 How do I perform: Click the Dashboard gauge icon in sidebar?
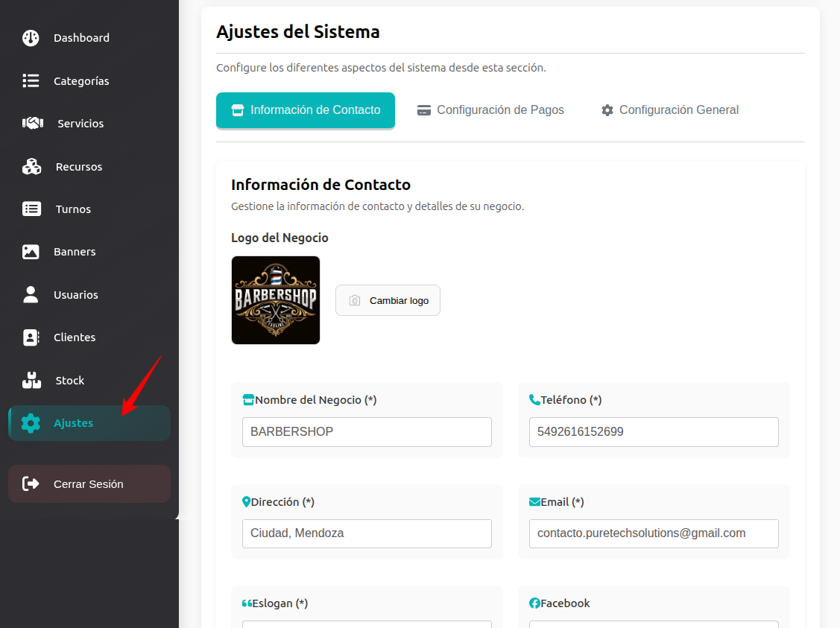pos(31,38)
